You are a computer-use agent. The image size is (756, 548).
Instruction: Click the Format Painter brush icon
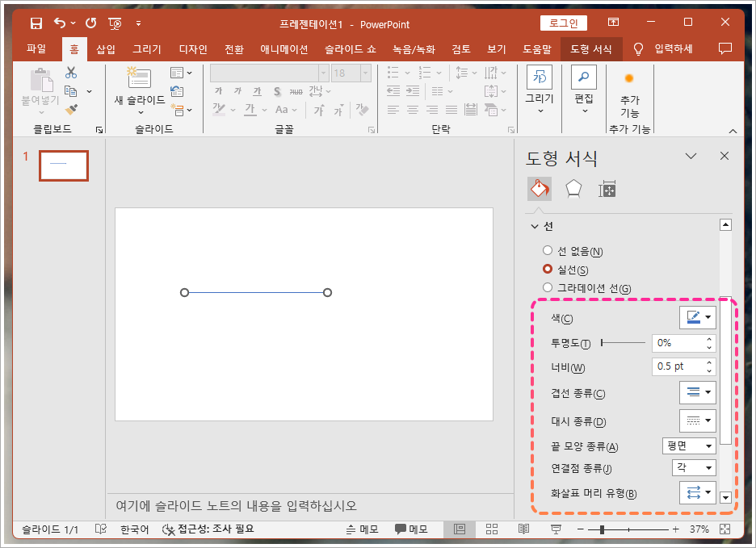71,110
